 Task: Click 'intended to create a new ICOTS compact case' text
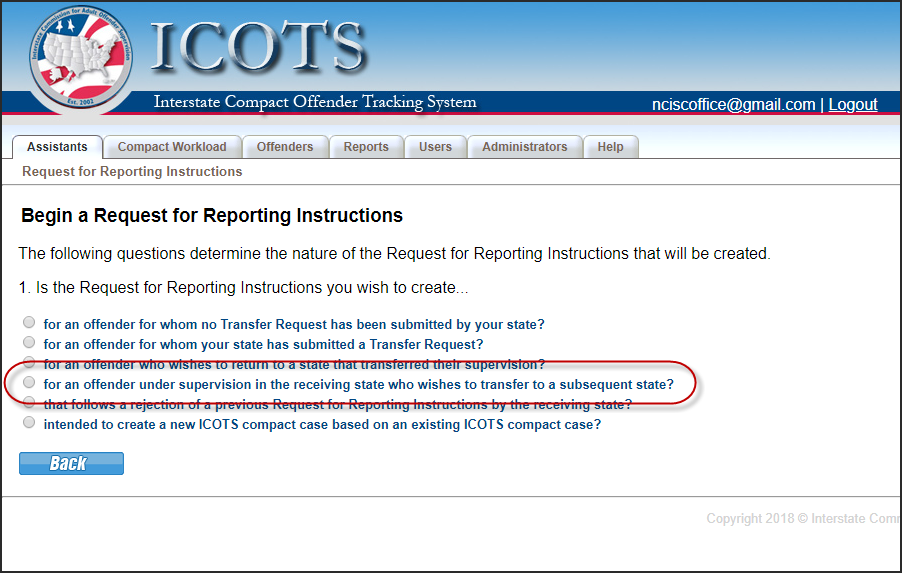pos(322,424)
